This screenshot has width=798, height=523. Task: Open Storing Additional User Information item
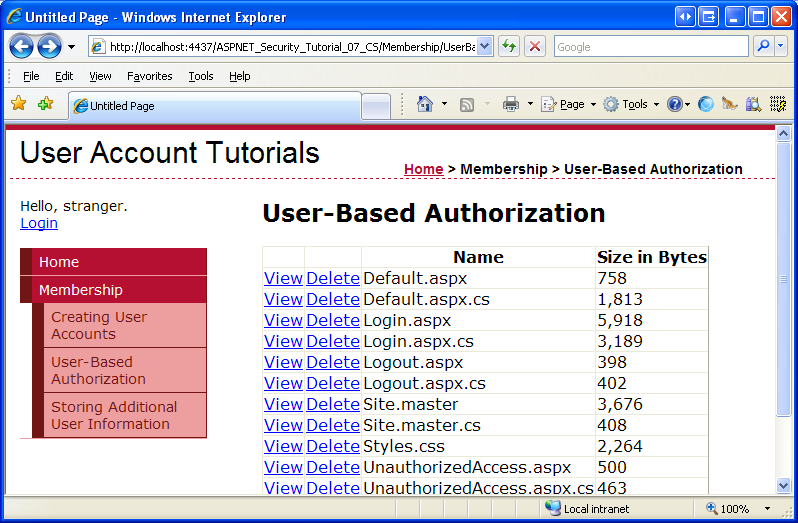(x=125, y=415)
